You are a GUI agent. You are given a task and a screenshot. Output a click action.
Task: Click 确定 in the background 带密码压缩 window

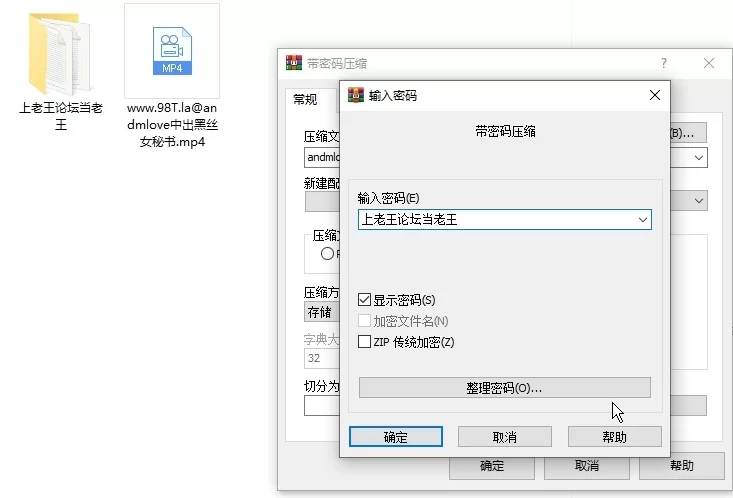tap(492, 466)
